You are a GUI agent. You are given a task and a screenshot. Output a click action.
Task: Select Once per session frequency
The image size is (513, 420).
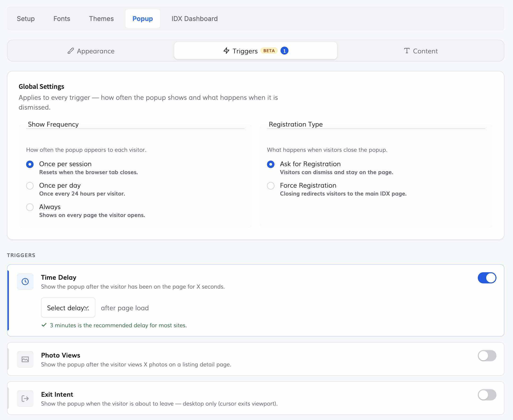coord(30,164)
